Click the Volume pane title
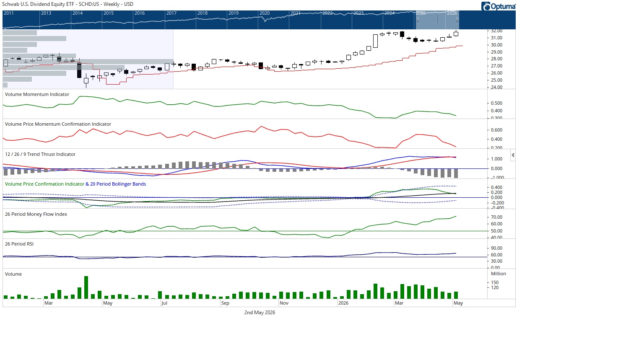This screenshot has width=644, height=362. point(13,274)
